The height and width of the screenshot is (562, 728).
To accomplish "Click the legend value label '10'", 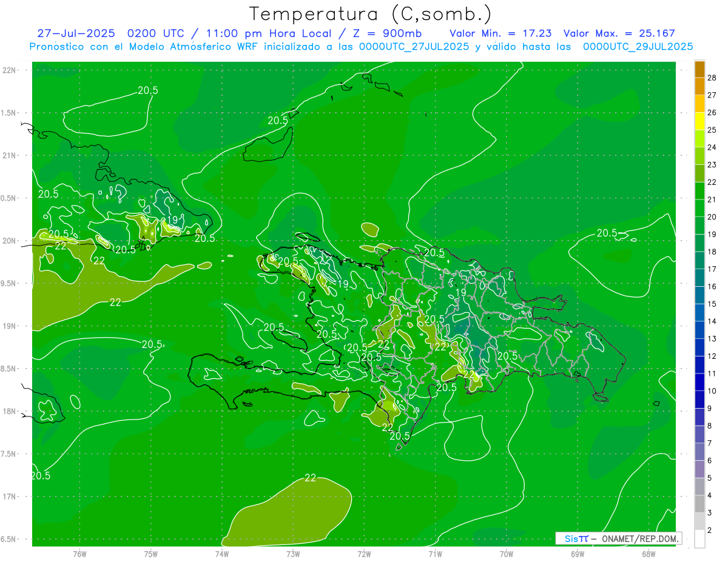I will tap(712, 391).
